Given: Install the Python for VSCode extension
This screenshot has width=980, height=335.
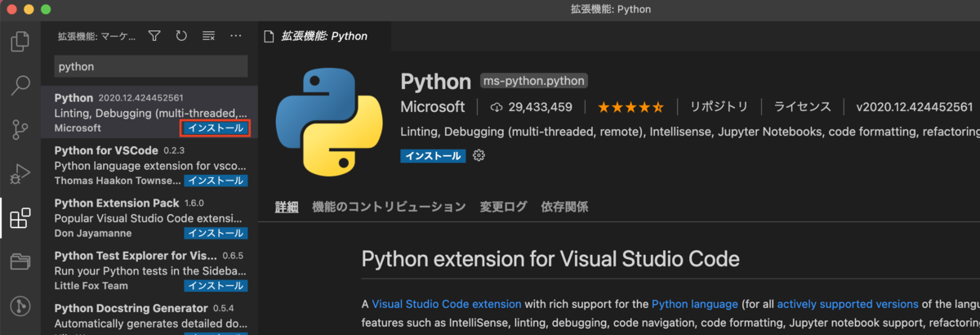Looking at the screenshot, I should pos(216,181).
